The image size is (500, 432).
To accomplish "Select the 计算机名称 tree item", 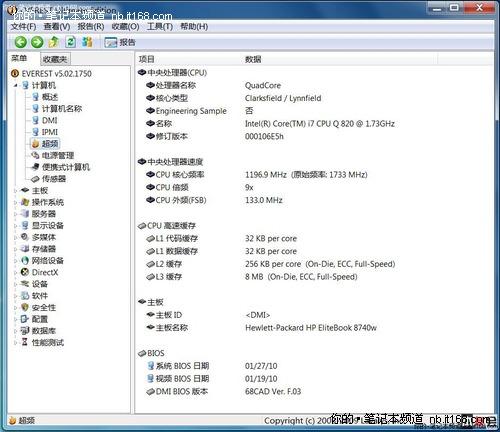I will 61,109.
